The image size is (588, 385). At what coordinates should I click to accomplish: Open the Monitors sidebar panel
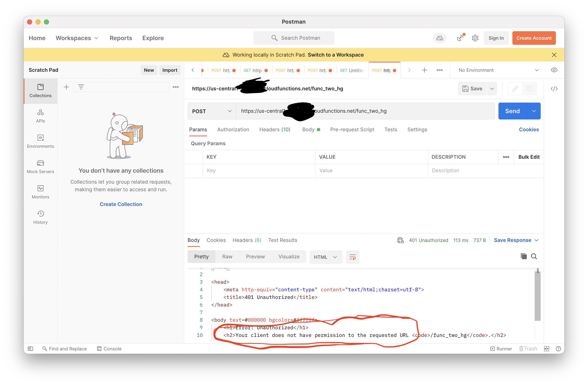tap(41, 192)
